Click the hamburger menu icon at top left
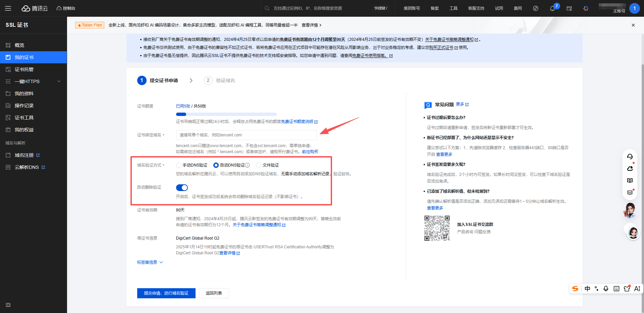Viewport: 644px width, 313px height. pos(8,8)
